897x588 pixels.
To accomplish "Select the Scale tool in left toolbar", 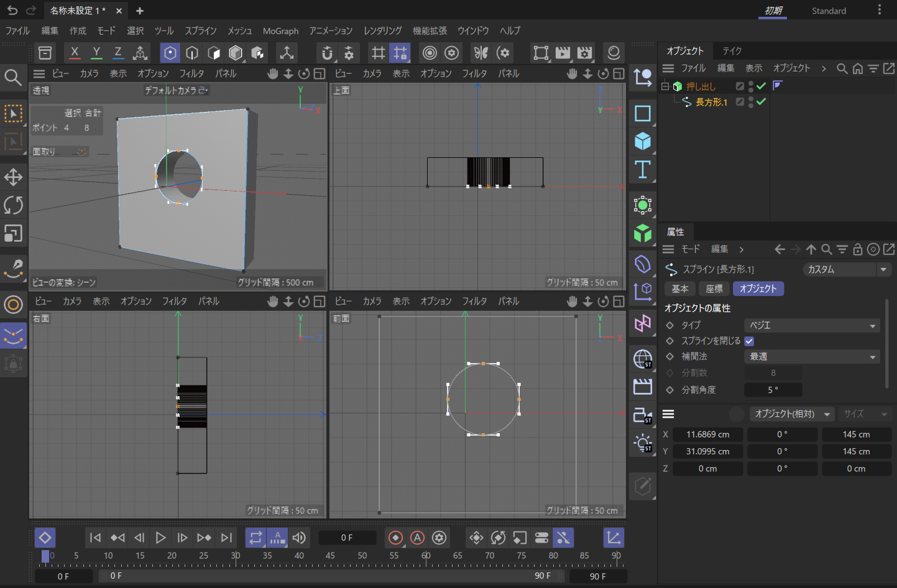I will coord(13,234).
